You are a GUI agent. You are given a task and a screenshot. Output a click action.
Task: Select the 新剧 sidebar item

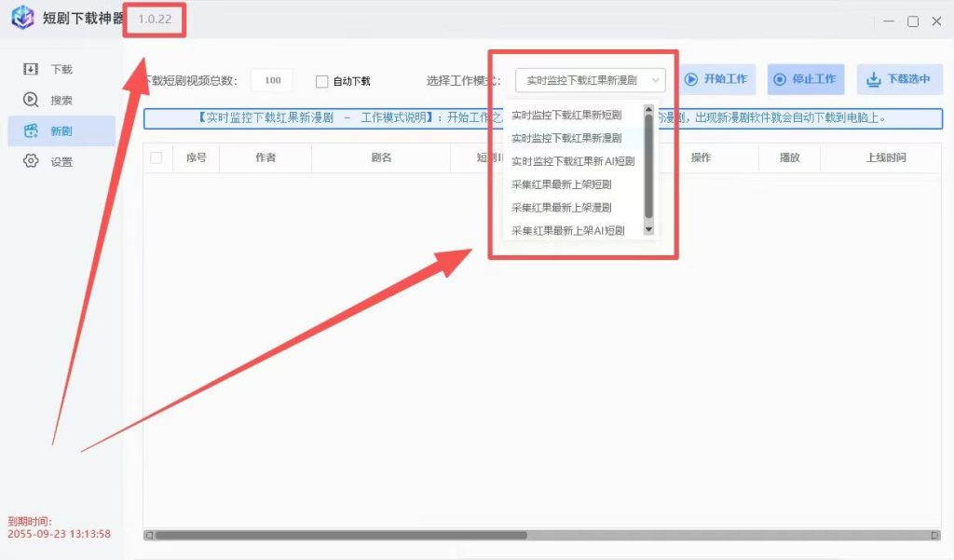click(x=61, y=130)
